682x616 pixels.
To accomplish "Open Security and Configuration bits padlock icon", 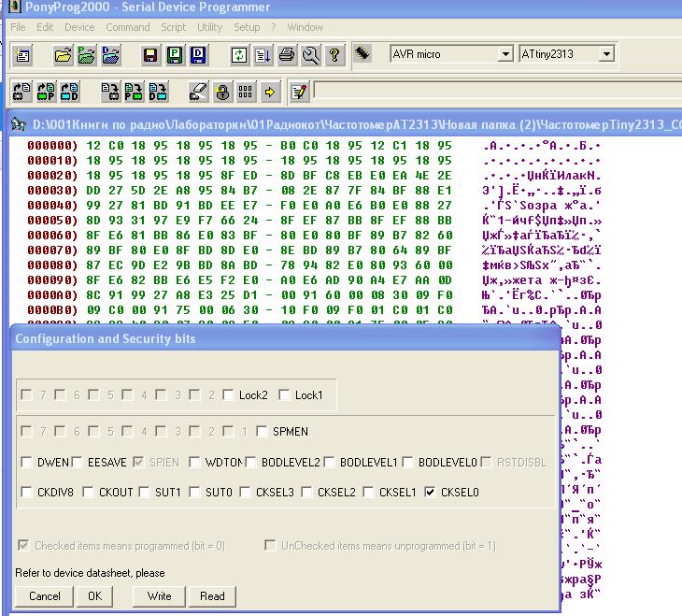I will (x=222, y=92).
